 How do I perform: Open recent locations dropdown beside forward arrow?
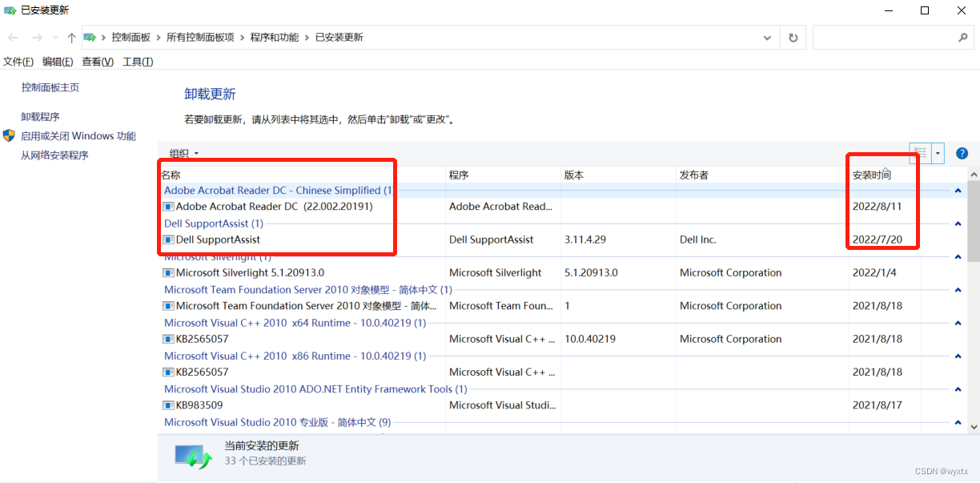click(x=54, y=38)
